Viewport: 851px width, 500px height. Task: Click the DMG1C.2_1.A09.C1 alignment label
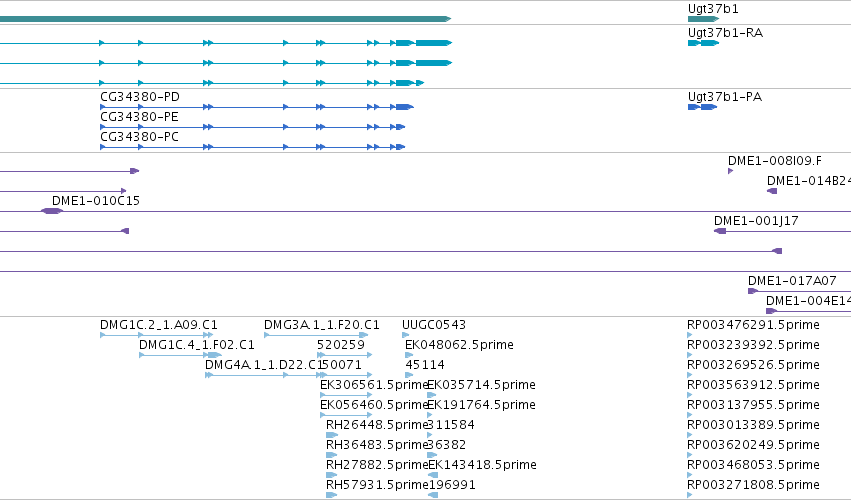click(158, 325)
